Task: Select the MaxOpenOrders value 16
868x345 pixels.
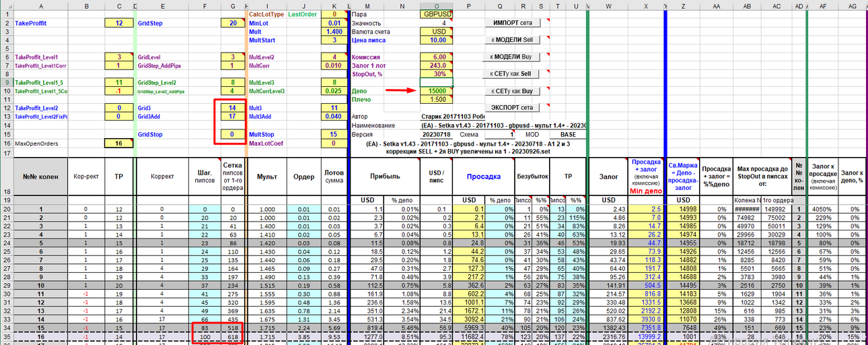Action: coord(119,143)
